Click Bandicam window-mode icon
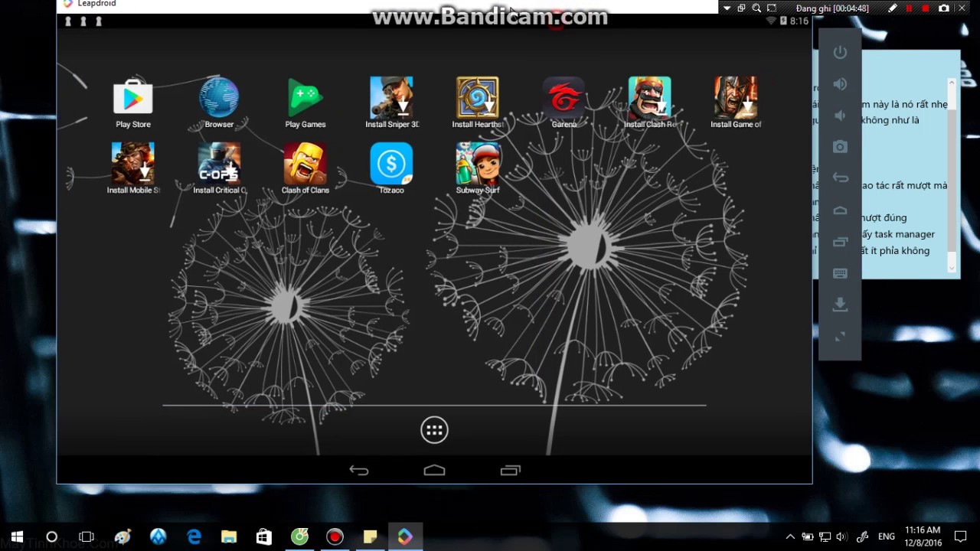980x551 pixels. click(741, 8)
